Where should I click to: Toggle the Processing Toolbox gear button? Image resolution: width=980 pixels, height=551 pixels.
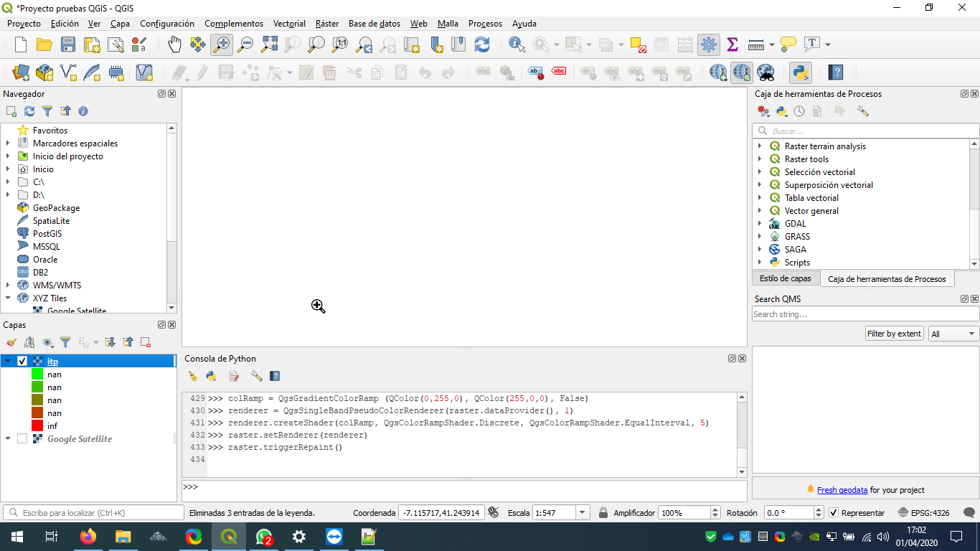(709, 44)
